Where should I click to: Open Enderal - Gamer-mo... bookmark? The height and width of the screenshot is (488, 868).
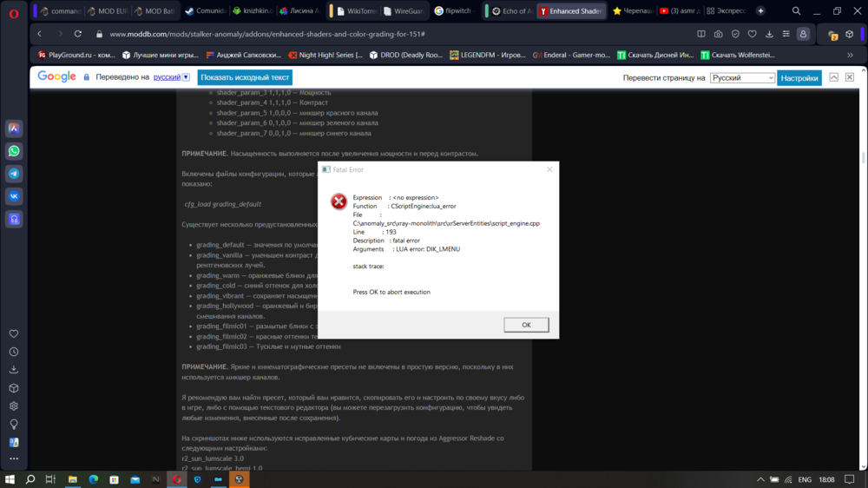point(571,55)
